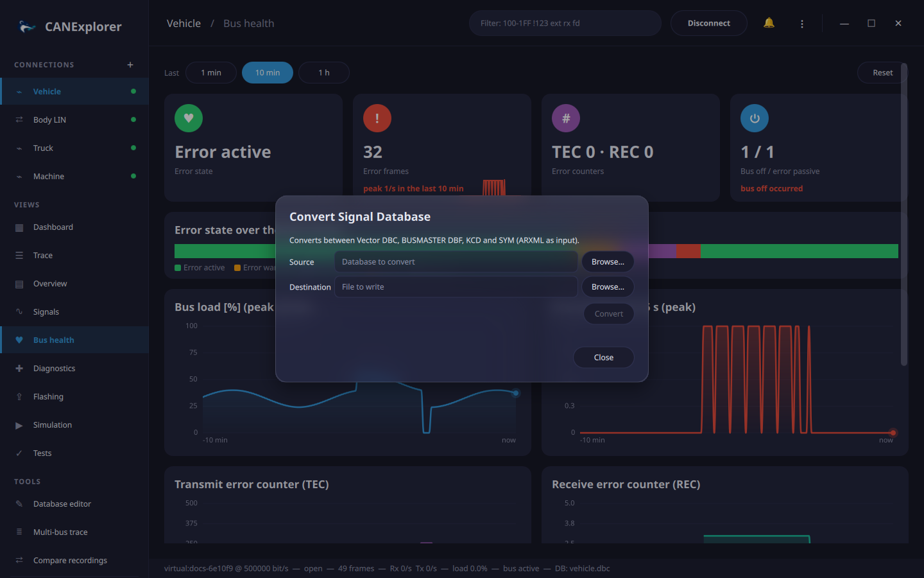Click the Signals waveform icon

tap(19, 312)
